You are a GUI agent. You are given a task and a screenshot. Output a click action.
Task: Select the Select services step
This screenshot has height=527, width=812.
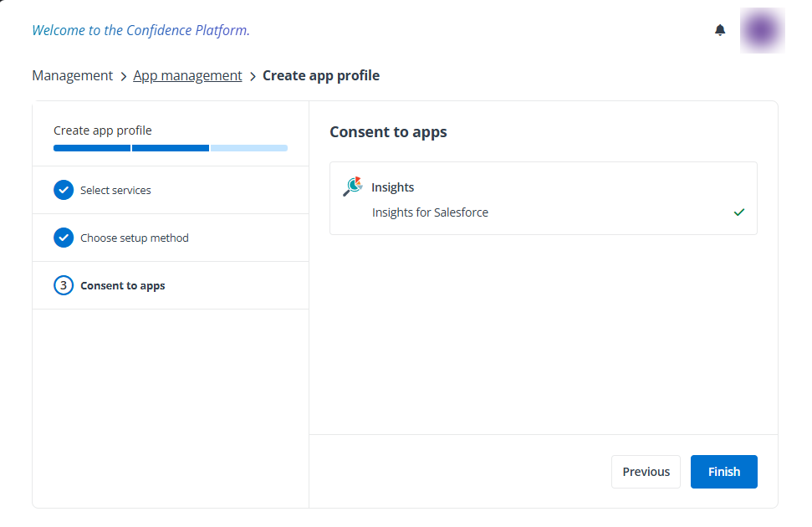click(x=115, y=190)
